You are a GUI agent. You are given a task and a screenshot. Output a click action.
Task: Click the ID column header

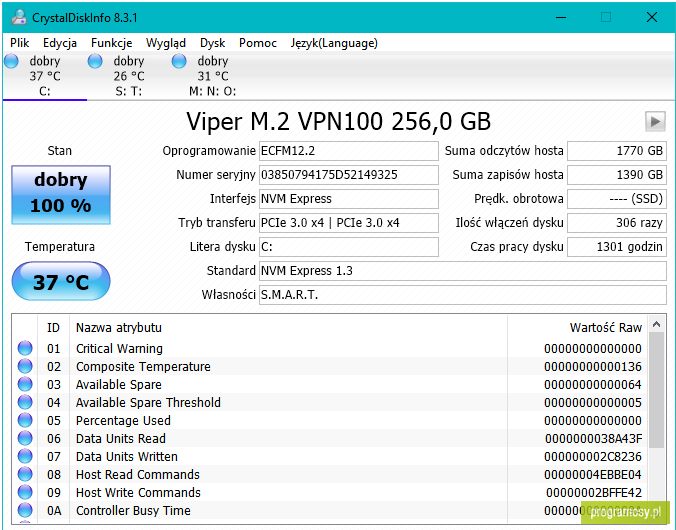click(53, 328)
